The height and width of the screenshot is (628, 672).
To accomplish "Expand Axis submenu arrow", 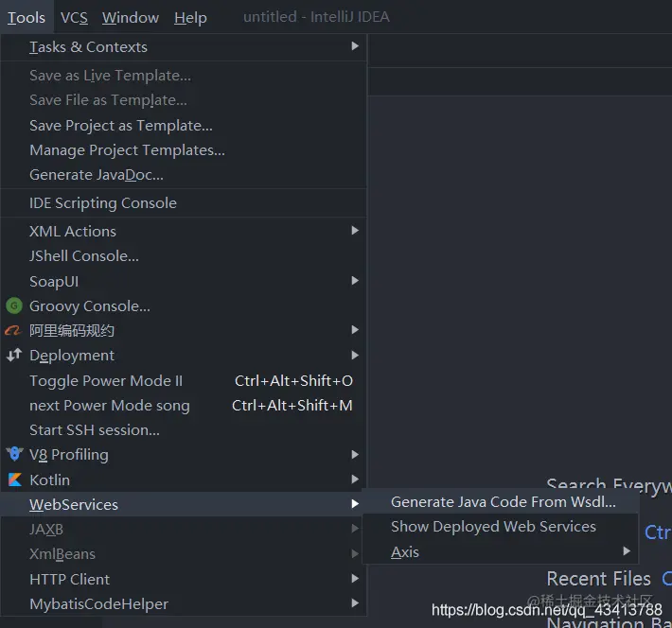I will click(x=627, y=550).
